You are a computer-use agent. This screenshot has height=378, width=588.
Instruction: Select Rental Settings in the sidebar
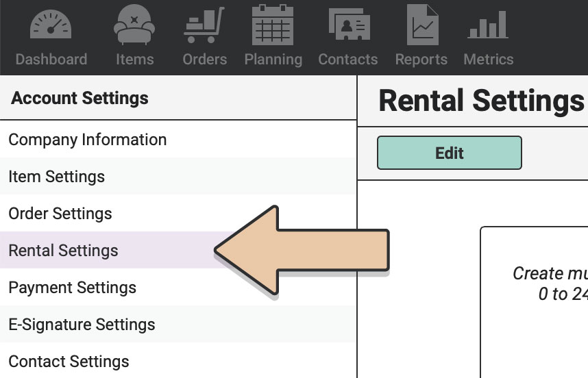click(178, 250)
